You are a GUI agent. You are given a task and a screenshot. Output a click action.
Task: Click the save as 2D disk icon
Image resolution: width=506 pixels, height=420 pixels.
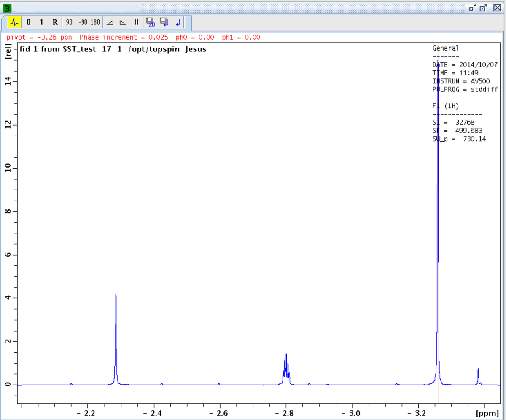click(151, 22)
